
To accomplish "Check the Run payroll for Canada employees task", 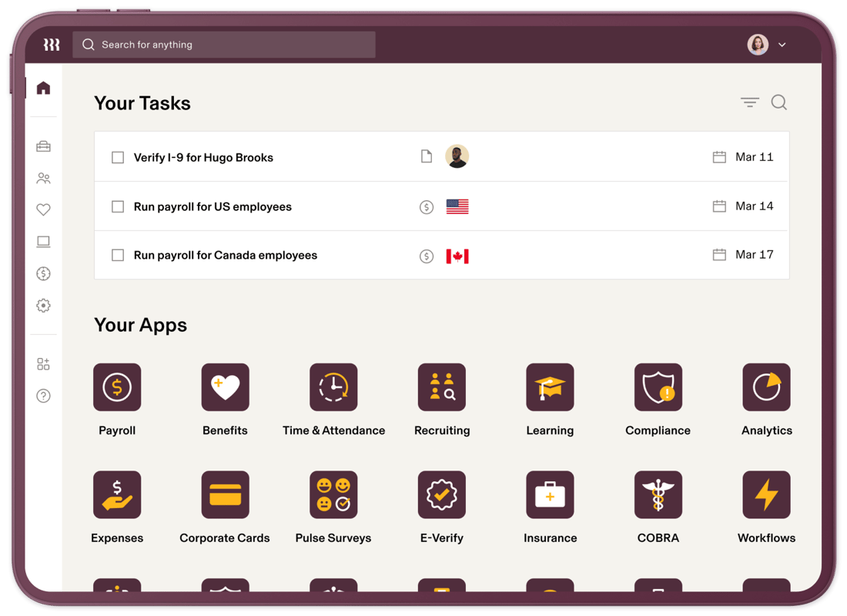I will pos(118,255).
